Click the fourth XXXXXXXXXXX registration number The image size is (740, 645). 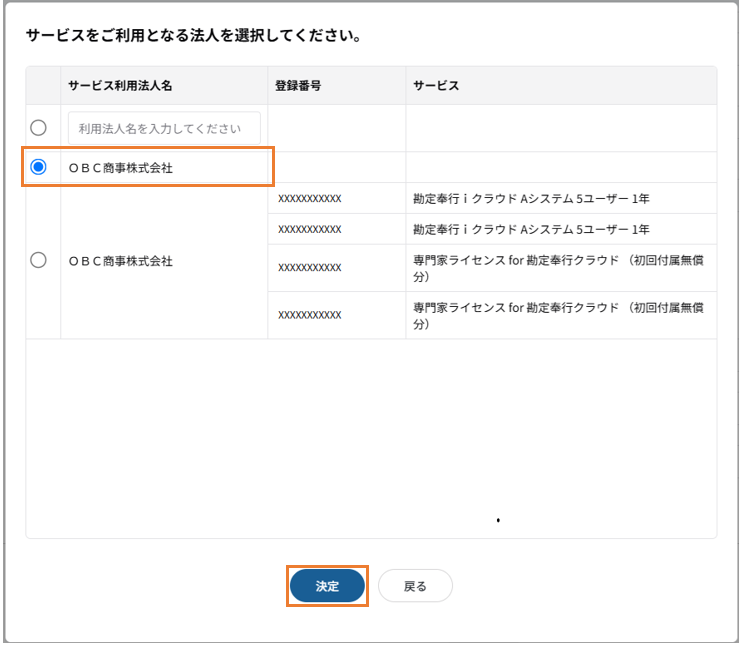(x=310, y=315)
